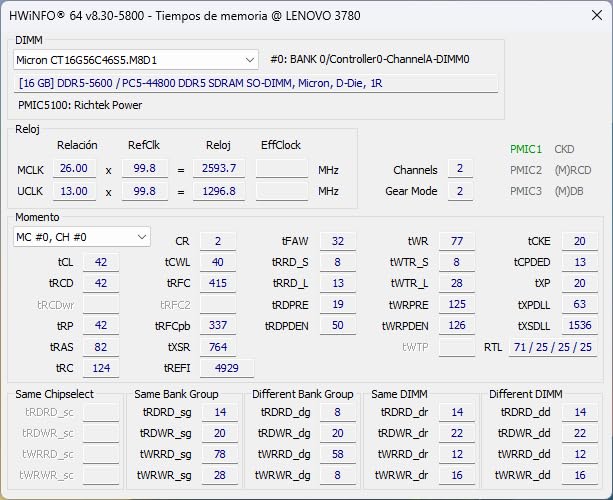Image resolution: width=613 pixels, height=500 pixels.
Task: Click the tWRRD_dd value 12
Action: (580, 454)
